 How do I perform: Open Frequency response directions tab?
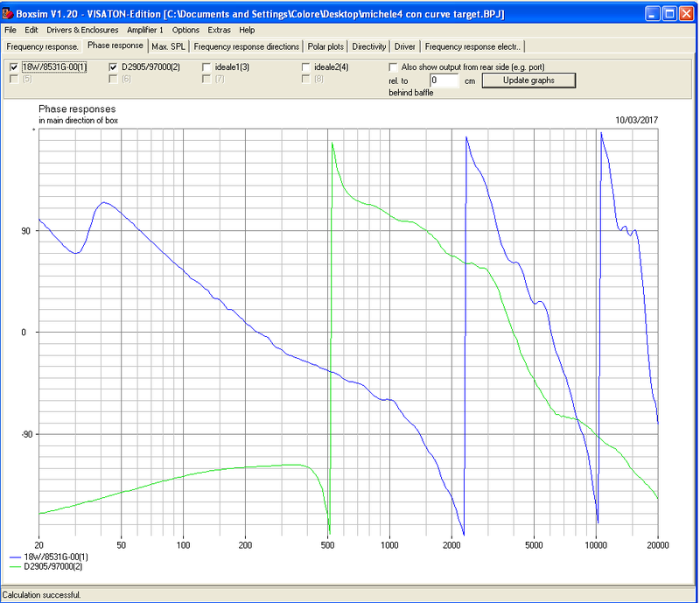247,46
